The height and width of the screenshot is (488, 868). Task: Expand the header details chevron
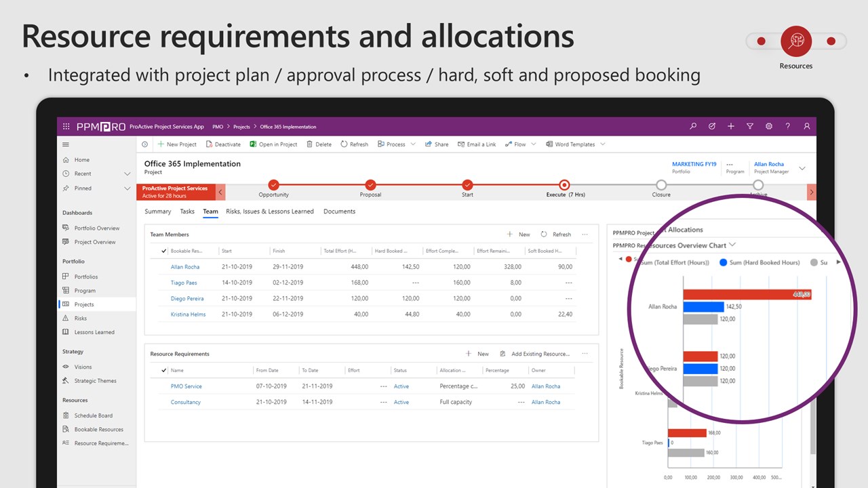[802, 168]
